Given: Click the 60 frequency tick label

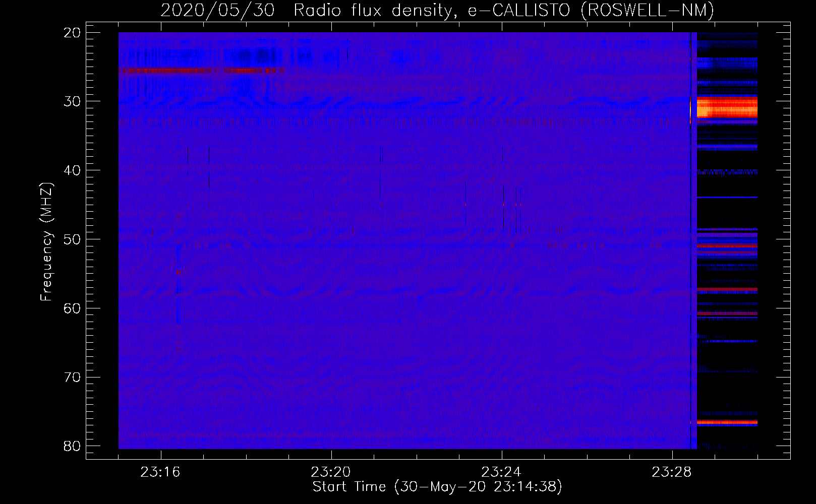Looking at the screenshot, I should coord(72,308).
